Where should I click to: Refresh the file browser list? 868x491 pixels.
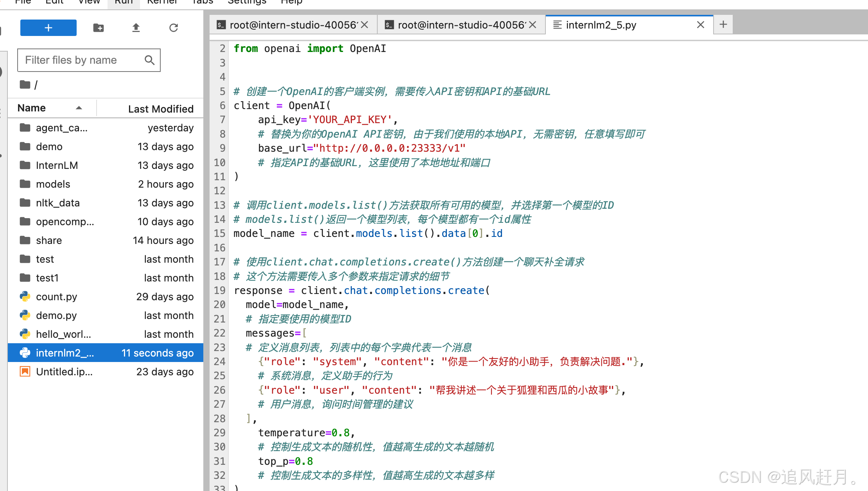[x=174, y=28]
